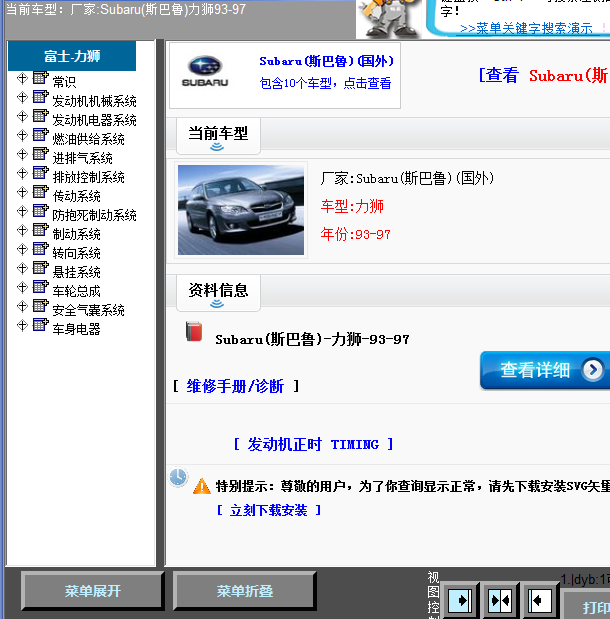Expand the 常识 tree node
Viewport: 610px width, 619px height.
coord(22,78)
